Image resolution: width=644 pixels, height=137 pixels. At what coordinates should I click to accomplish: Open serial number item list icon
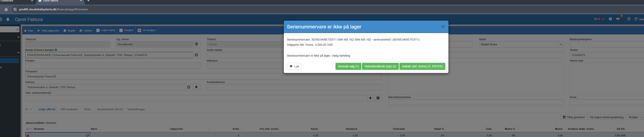click(378, 98)
